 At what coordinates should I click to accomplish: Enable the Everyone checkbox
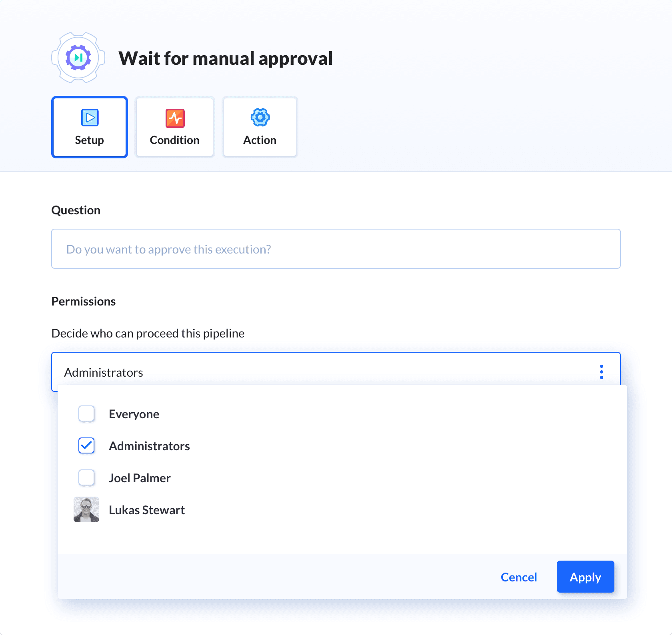[86, 413]
